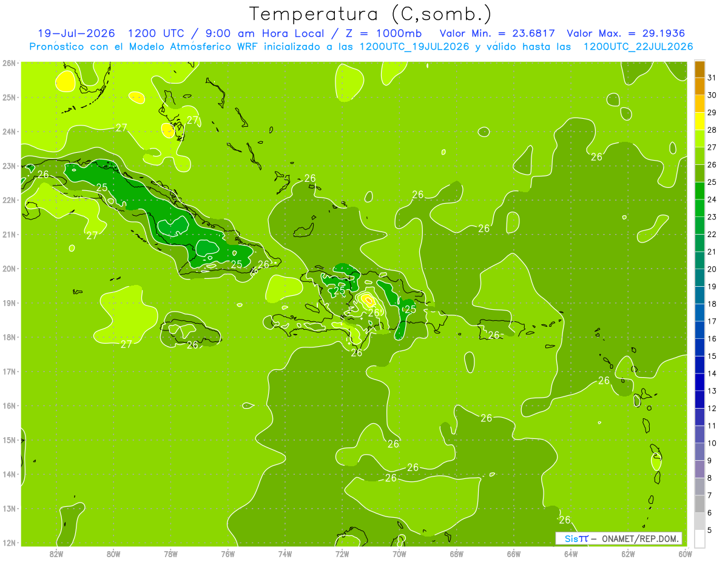Click the '1200UTC_22JUL2026' valid-until time
Image resolution: width=728 pixels, height=562 pixels.
(638, 46)
